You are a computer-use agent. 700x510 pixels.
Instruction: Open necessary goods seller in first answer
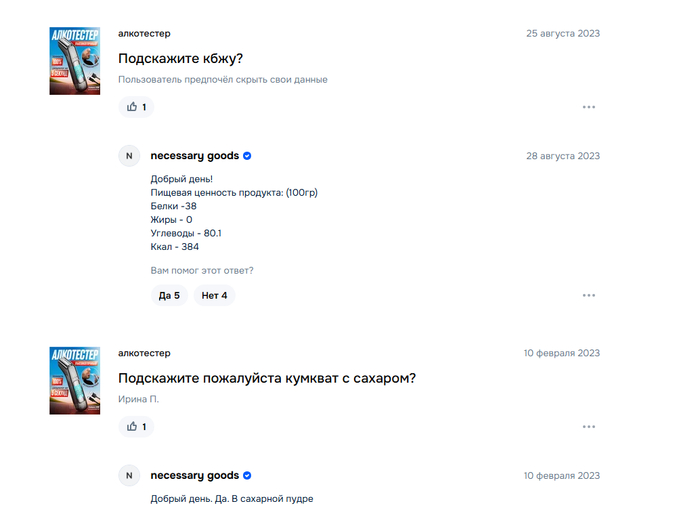pyautogui.click(x=194, y=156)
